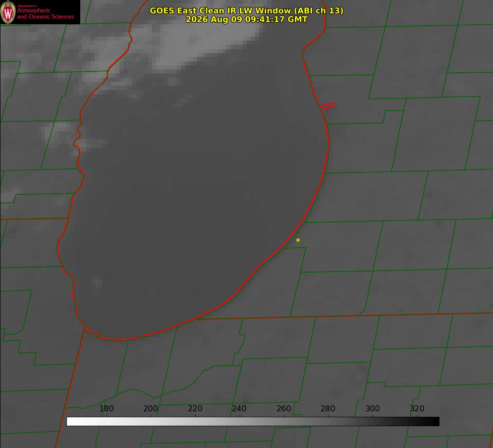This screenshot has width=493, height=448.
Task: Click the 180 label on the colorbar
Action: 106,408
